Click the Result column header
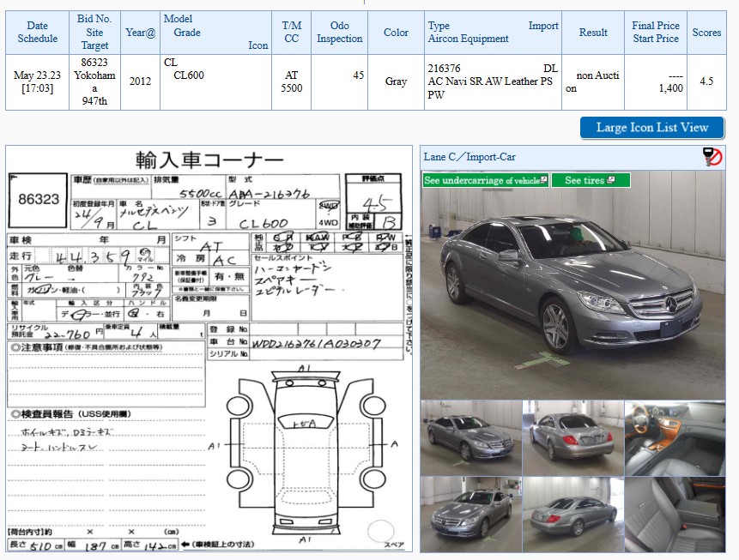Viewport: 739px width, 560px height. point(593,33)
